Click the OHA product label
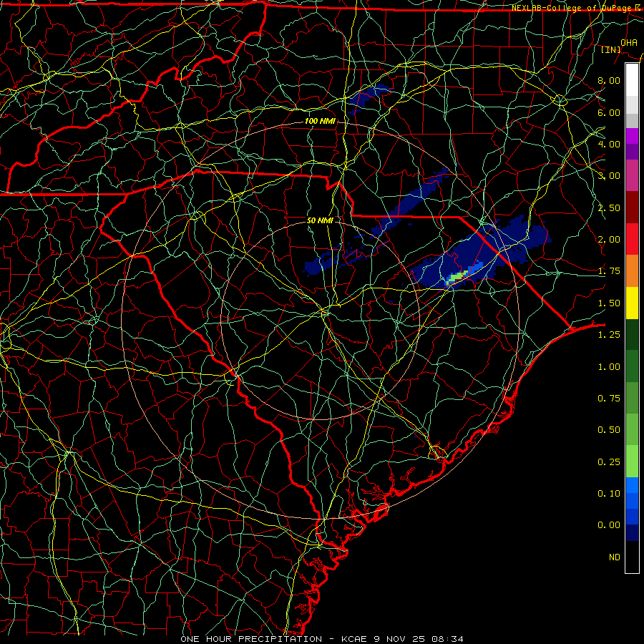The height and width of the screenshot is (644, 644). tap(629, 42)
